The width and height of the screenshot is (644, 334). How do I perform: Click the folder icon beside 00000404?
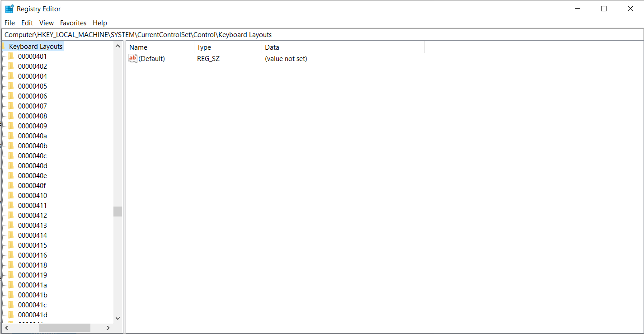[x=11, y=76]
